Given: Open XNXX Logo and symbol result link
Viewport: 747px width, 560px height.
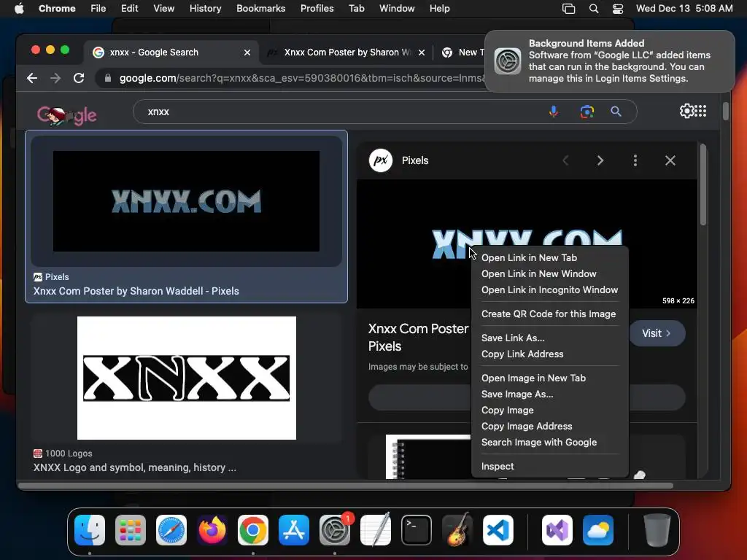Looking at the screenshot, I should [135, 467].
